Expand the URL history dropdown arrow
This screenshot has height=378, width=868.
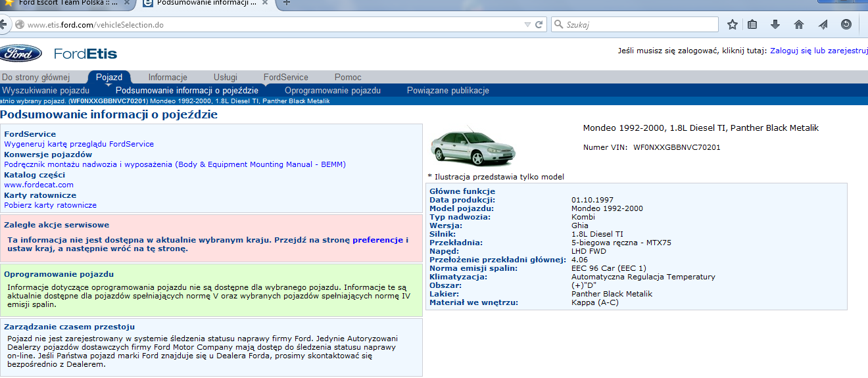527,25
